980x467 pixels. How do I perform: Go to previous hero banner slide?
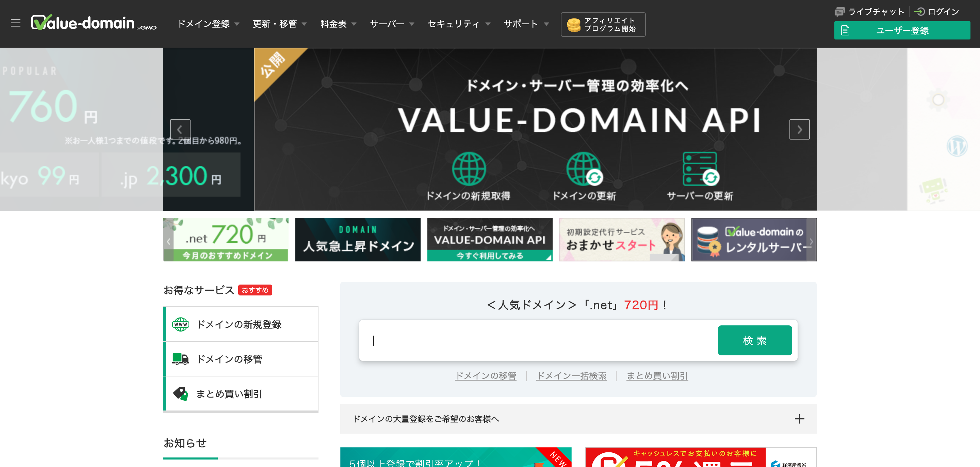[180, 129]
